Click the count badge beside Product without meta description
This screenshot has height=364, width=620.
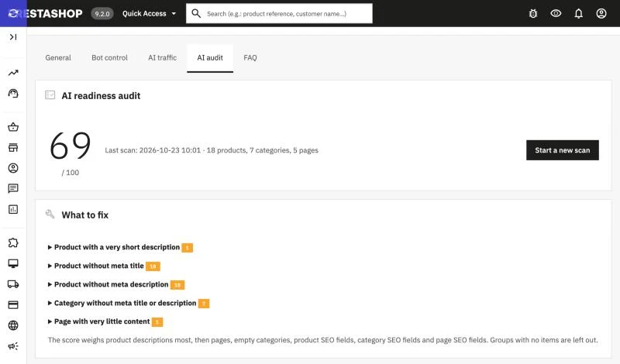click(x=177, y=285)
